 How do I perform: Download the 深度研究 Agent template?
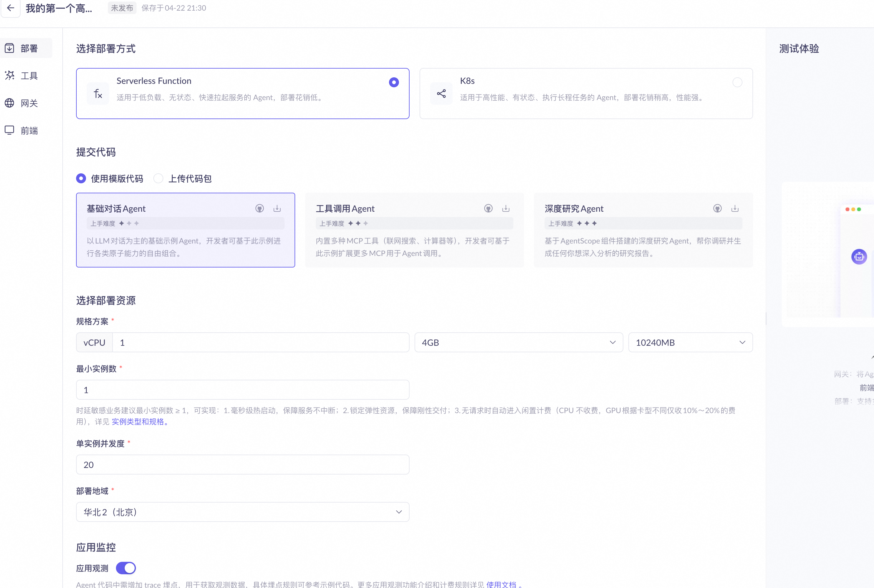point(735,209)
